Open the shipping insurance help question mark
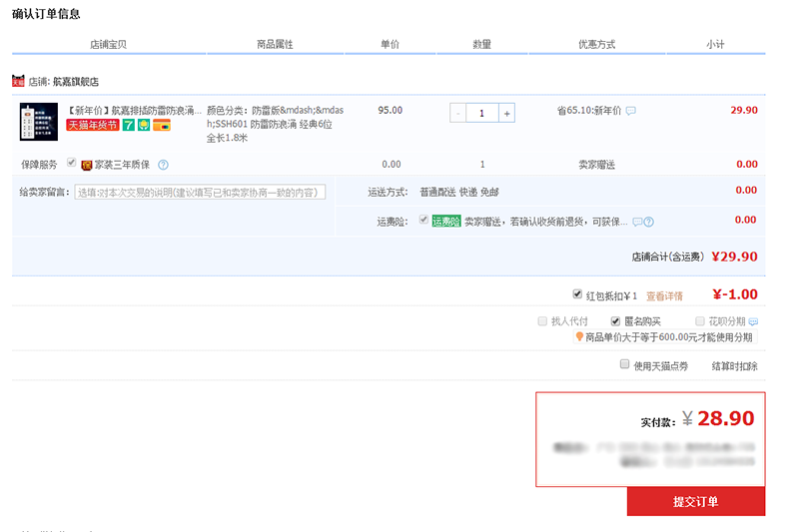The image size is (799, 532). tap(648, 222)
